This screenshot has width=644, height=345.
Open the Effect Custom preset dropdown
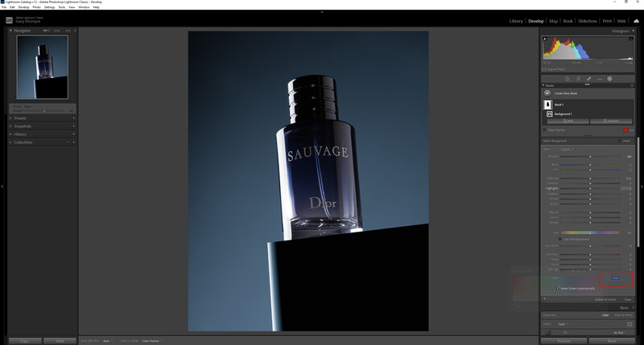568,150
